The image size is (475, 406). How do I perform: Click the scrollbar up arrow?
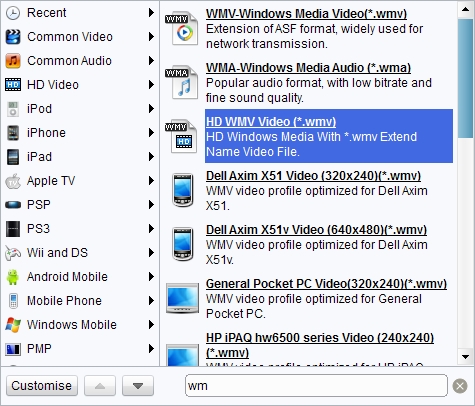pyautogui.click(x=465, y=9)
